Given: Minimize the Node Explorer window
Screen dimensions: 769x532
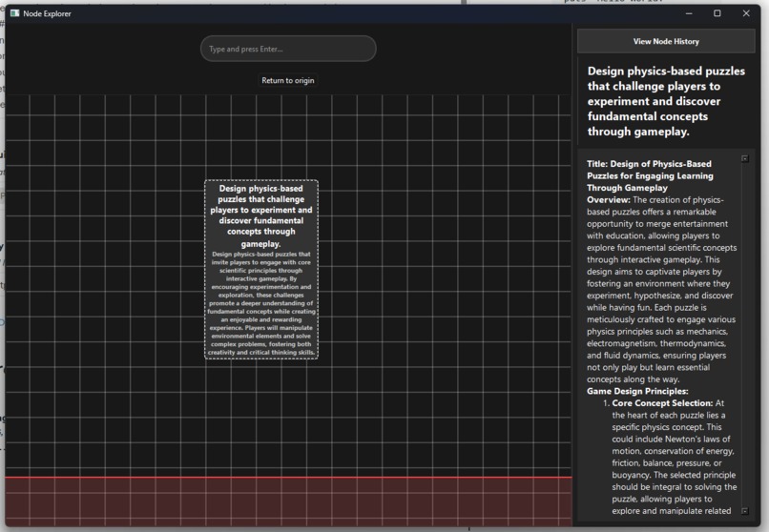Looking at the screenshot, I should click(x=689, y=13).
